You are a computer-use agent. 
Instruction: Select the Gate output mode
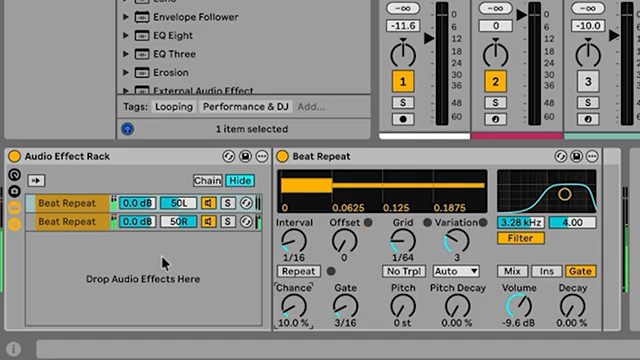tap(580, 271)
